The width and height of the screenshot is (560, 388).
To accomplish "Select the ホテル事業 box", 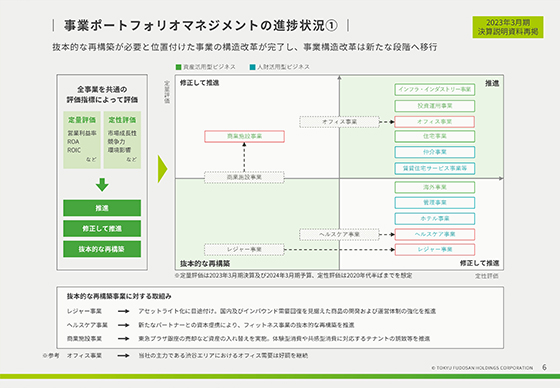I will [435, 219].
